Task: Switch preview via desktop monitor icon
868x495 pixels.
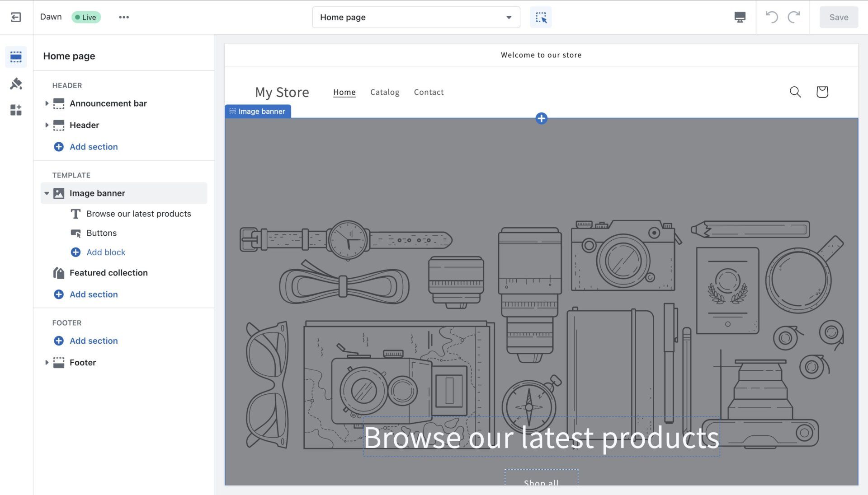Action: pyautogui.click(x=740, y=17)
